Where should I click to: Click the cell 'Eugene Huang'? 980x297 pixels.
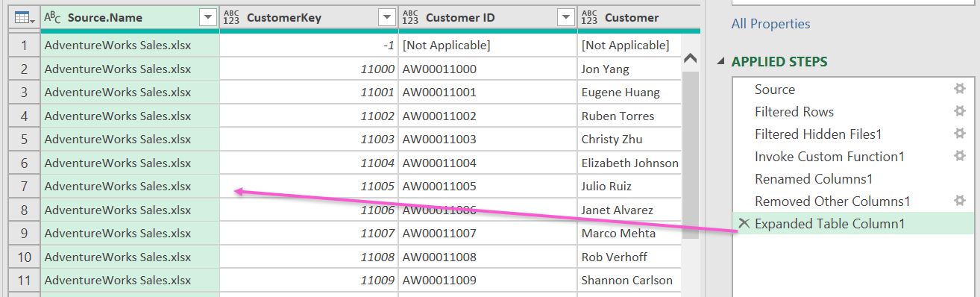click(629, 93)
